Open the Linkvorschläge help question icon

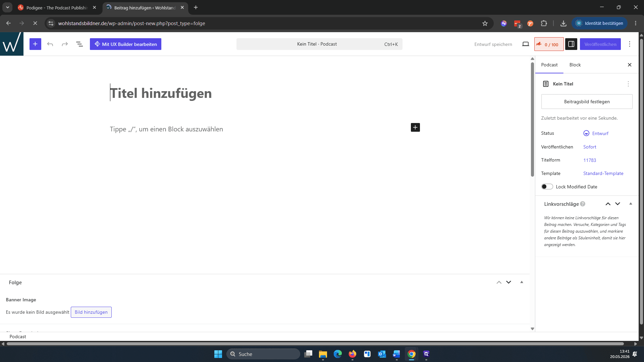583,204
